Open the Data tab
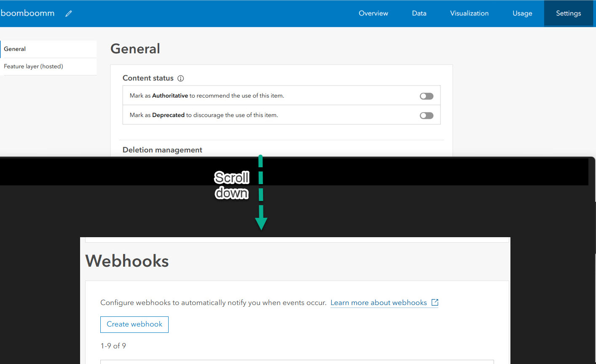The image size is (596, 364). pyautogui.click(x=419, y=13)
